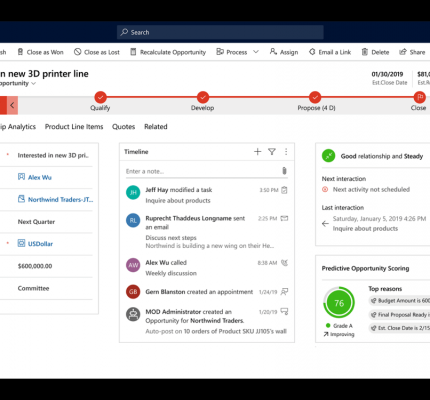The width and height of the screenshot is (430, 400).
Task: Open the Alex Wu contact link
Action: pos(40,177)
